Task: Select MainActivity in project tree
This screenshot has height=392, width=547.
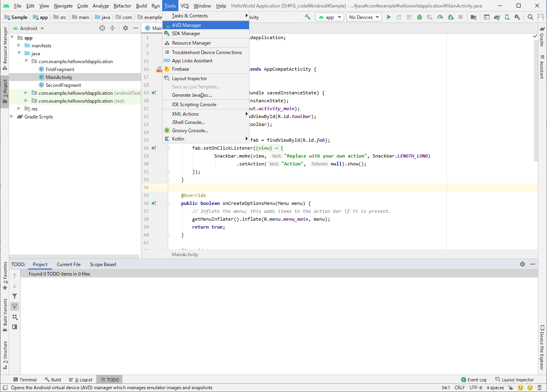Action: pyautogui.click(x=59, y=77)
